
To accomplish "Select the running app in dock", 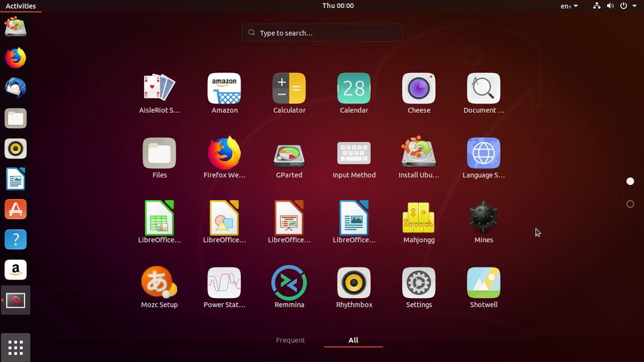I will [16, 301].
